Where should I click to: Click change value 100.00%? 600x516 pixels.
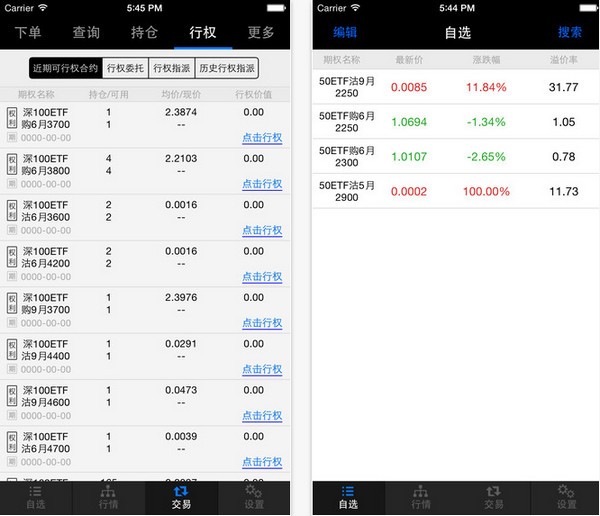(x=486, y=191)
